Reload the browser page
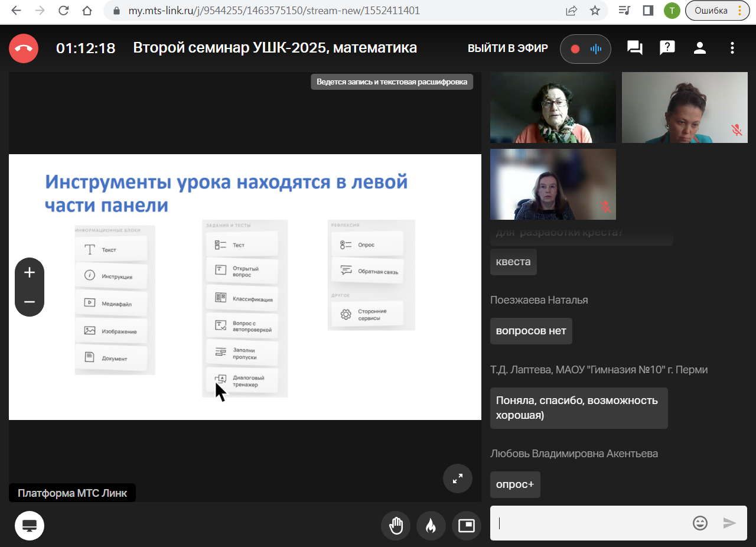The image size is (756, 547). coord(64,11)
